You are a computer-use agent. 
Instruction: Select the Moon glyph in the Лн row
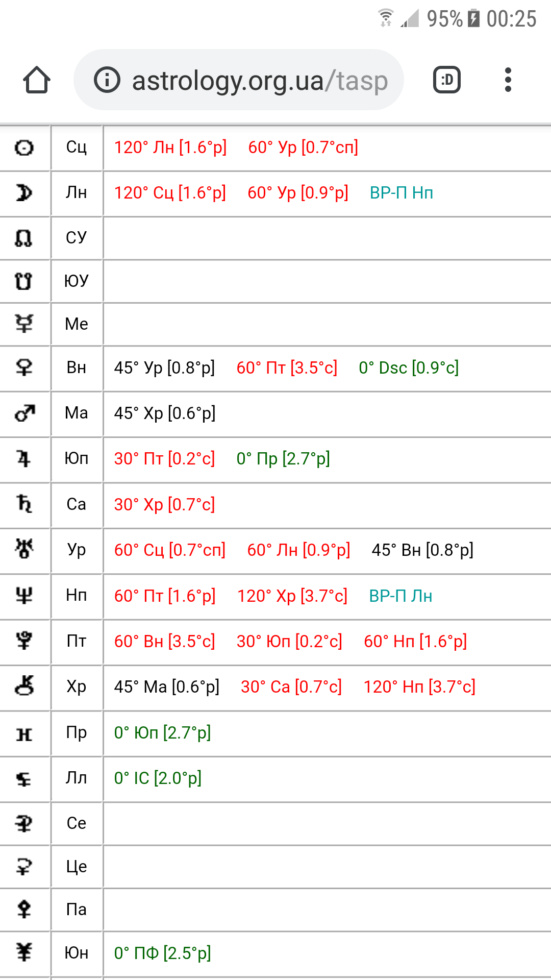24,193
